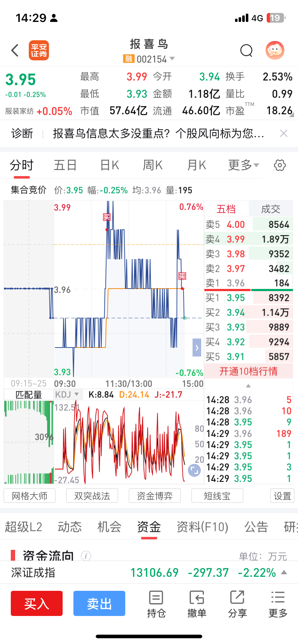Select 买2 3.94 order row
Image resolution: width=298 pixels, height=644 pixels.
click(x=248, y=313)
